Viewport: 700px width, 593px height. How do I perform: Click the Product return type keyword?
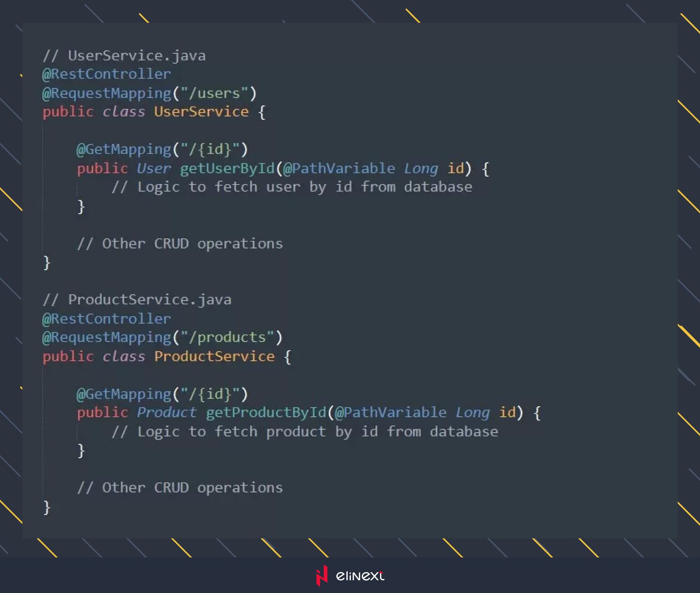coord(167,413)
